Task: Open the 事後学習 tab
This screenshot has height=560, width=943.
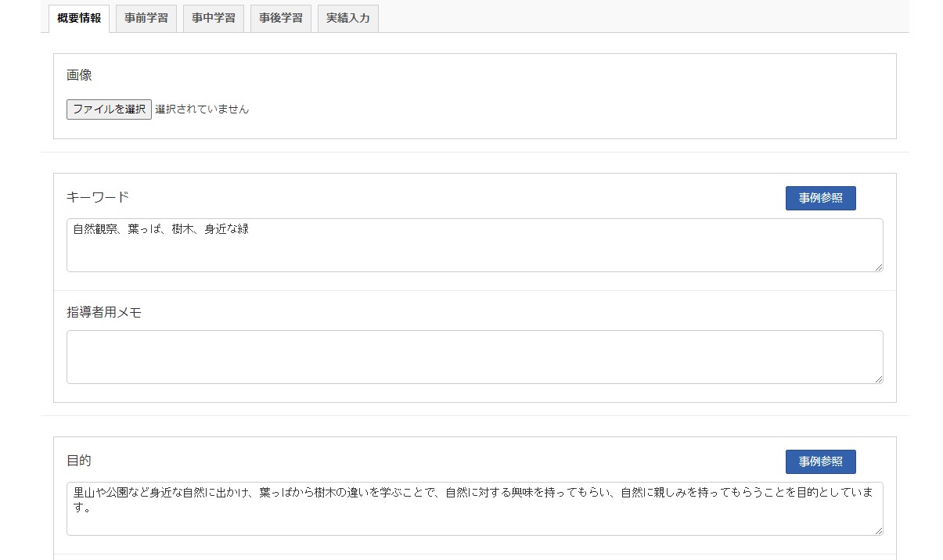Action: 281,18
